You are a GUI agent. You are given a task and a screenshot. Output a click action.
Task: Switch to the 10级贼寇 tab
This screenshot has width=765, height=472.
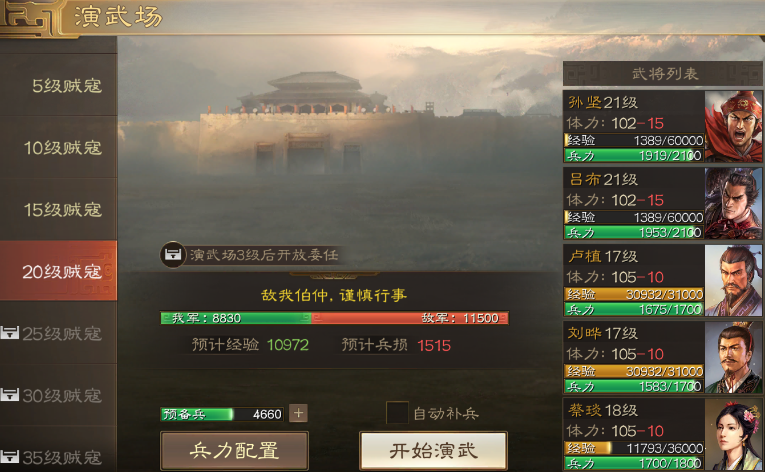pyautogui.click(x=59, y=147)
